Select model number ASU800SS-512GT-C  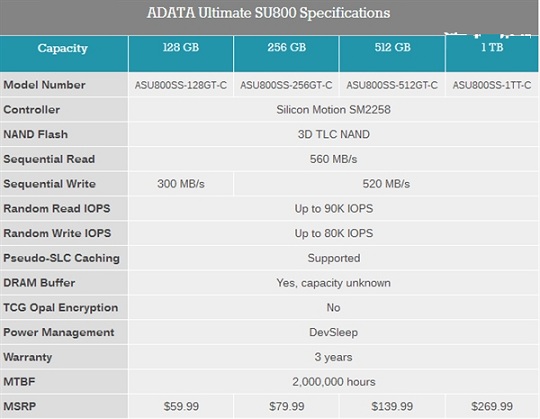(392, 85)
